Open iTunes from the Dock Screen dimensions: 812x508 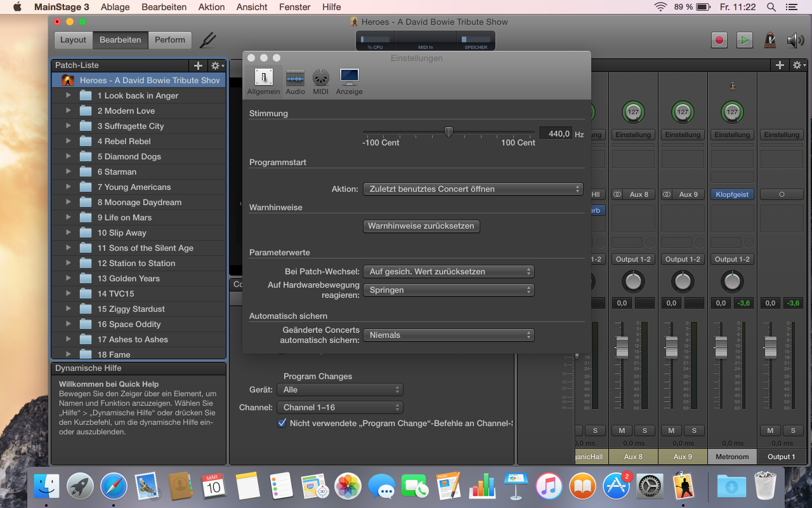coord(549,486)
